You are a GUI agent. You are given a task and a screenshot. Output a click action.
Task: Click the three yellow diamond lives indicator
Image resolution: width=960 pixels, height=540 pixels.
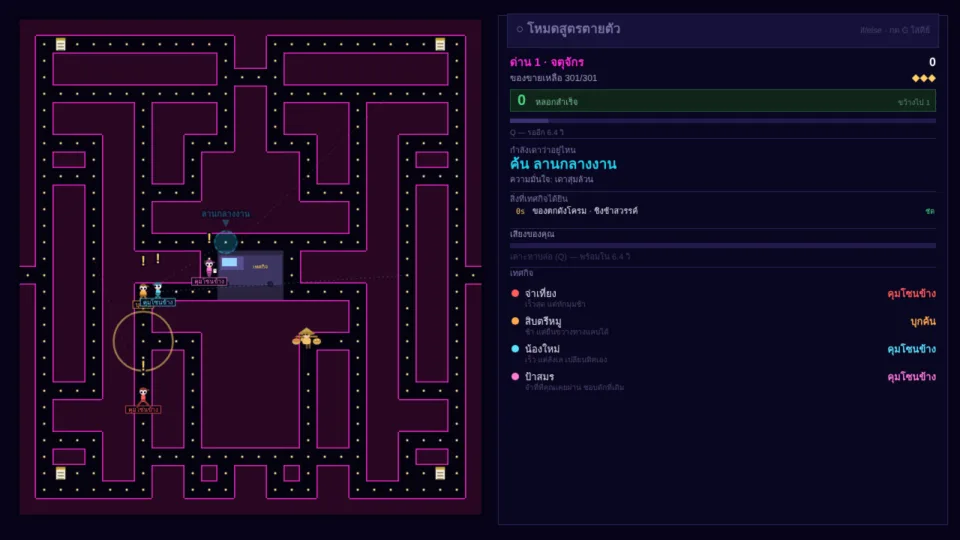tap(923, 78)
